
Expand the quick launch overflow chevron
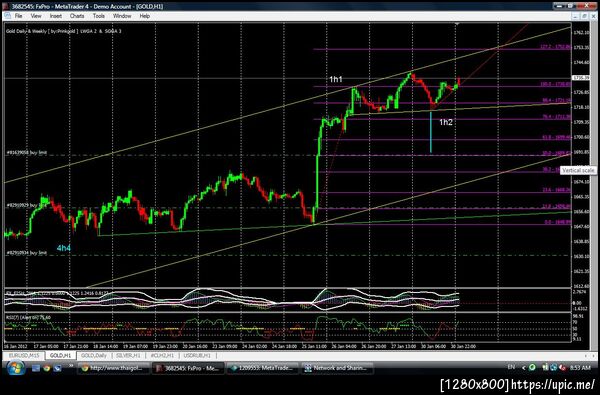pos(71,366)
